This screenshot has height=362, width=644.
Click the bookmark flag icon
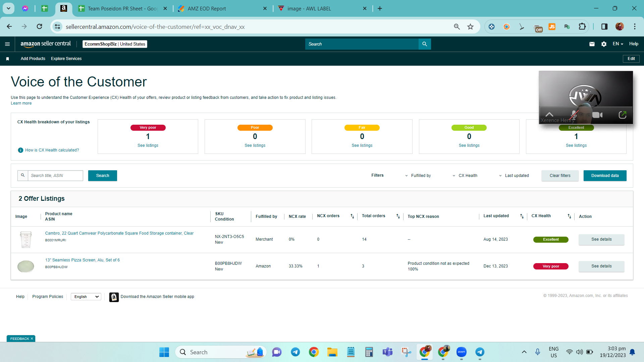tap(7, 59)
